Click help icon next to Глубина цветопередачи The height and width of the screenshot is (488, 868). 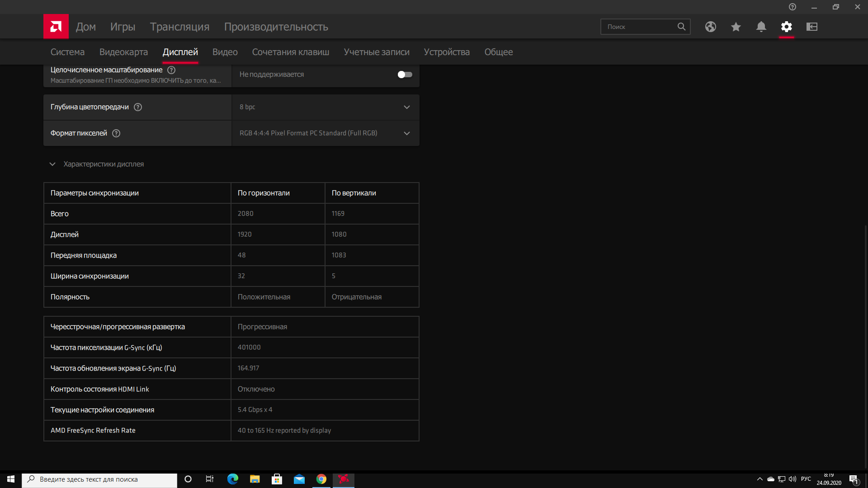pyautogui.click(x=138, y=107)
